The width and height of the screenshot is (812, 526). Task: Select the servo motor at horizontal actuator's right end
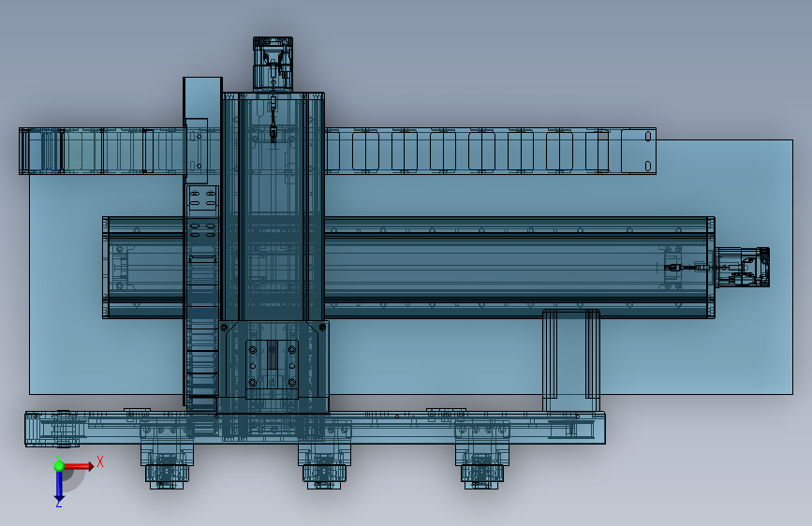[742, 267]
